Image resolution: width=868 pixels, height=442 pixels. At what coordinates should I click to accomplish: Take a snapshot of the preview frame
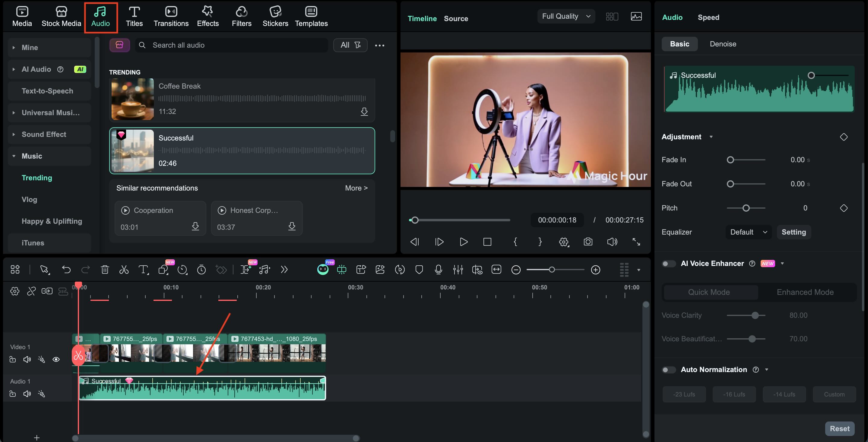pyautogui.click(x=588, y=242)
